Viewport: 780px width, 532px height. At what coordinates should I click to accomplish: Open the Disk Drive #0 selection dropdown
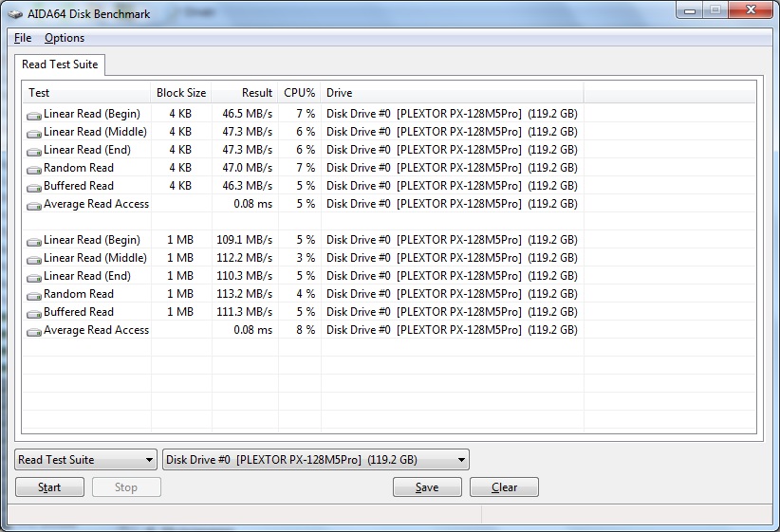(x=316, y=460)
